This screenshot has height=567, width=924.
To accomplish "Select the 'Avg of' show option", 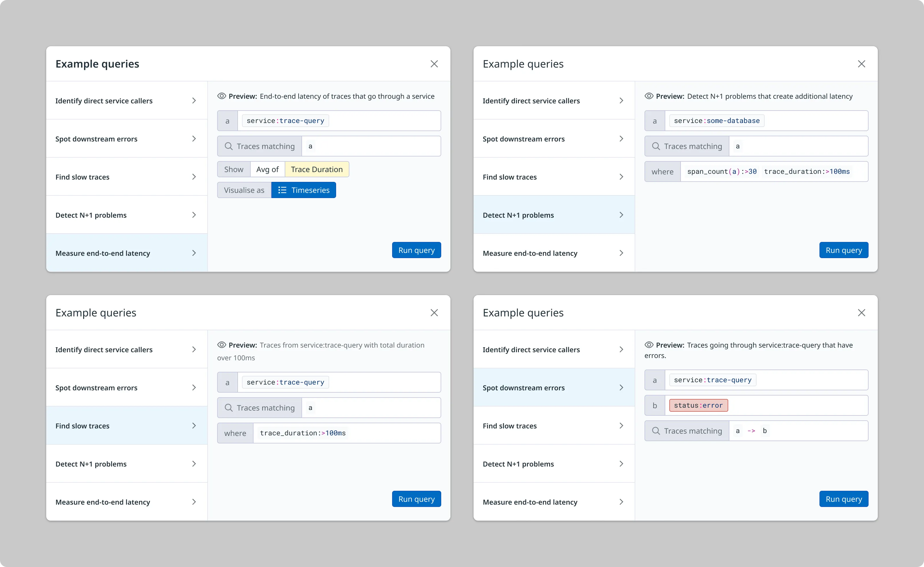I will 267,169.
